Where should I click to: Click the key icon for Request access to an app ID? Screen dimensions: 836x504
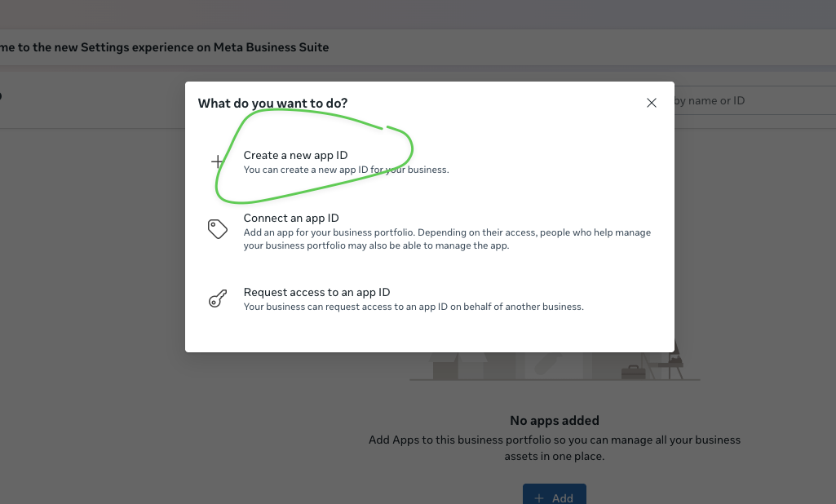[217, 298]
